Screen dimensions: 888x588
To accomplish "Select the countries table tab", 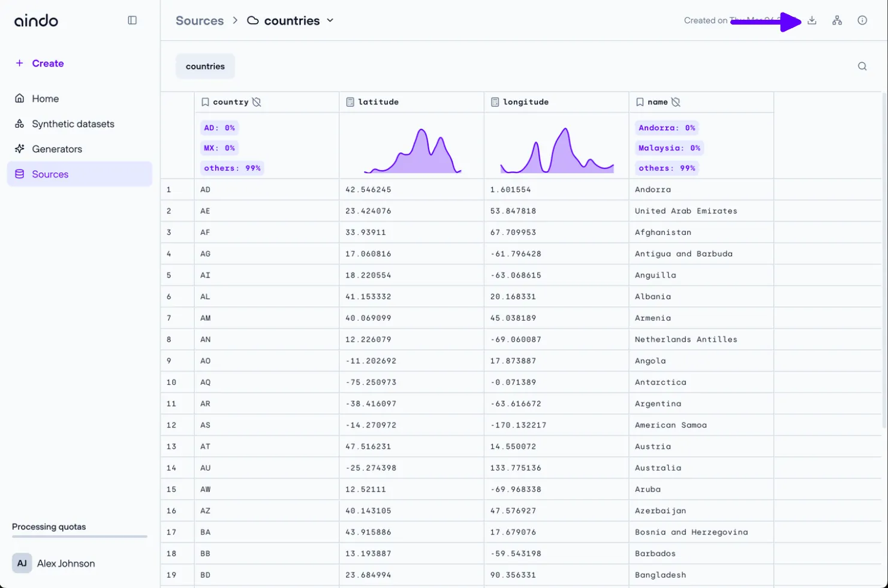I will click(x=205, y=67).
